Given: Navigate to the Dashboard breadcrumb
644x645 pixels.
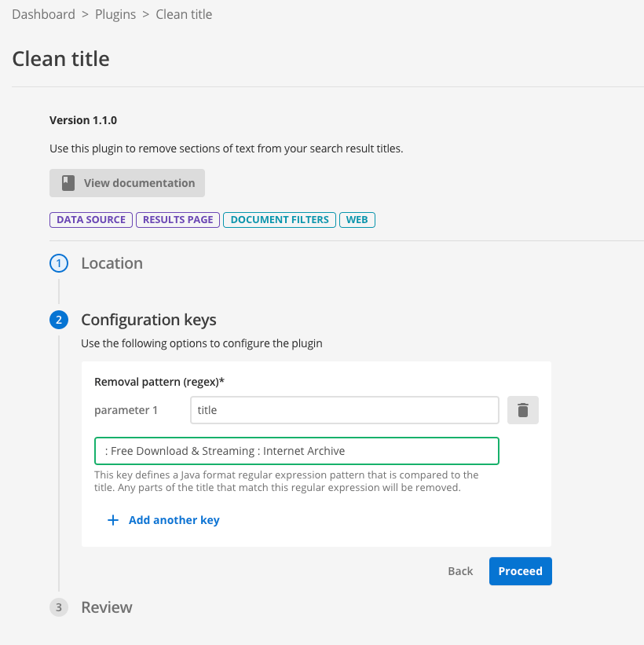Looking at the screenshot, I should click(43, 14).
